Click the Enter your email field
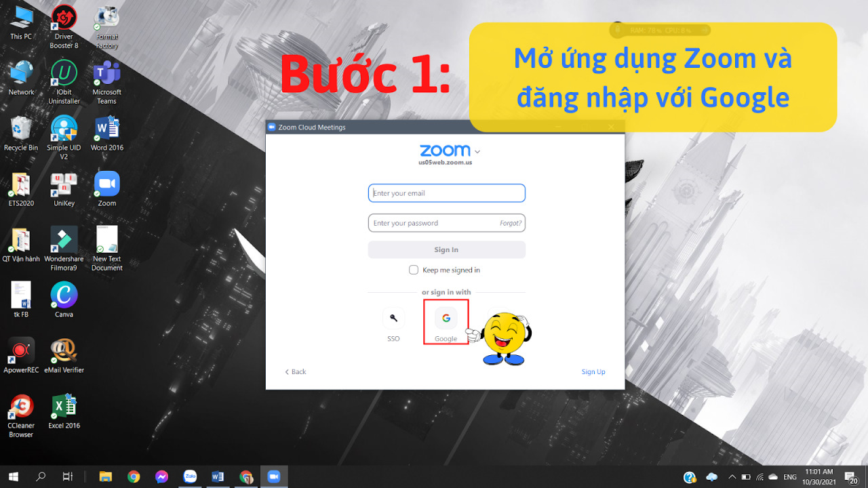The width and height of the screenshot is (868, 488). point(446,192)
